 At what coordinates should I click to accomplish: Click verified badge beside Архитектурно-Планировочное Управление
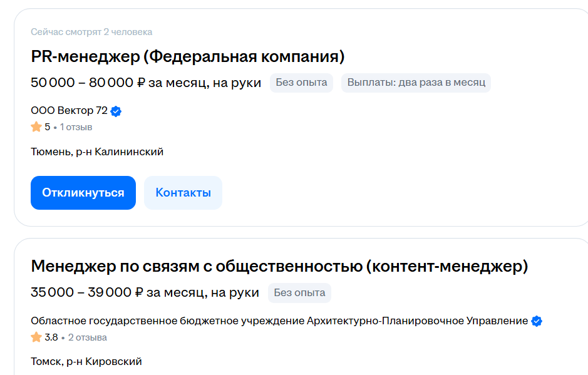point(537,321)
